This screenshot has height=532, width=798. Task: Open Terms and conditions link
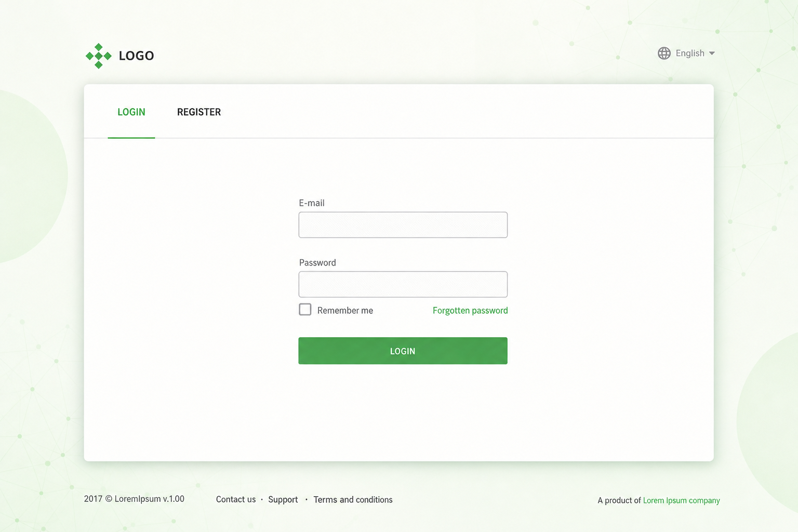point(353,499)
